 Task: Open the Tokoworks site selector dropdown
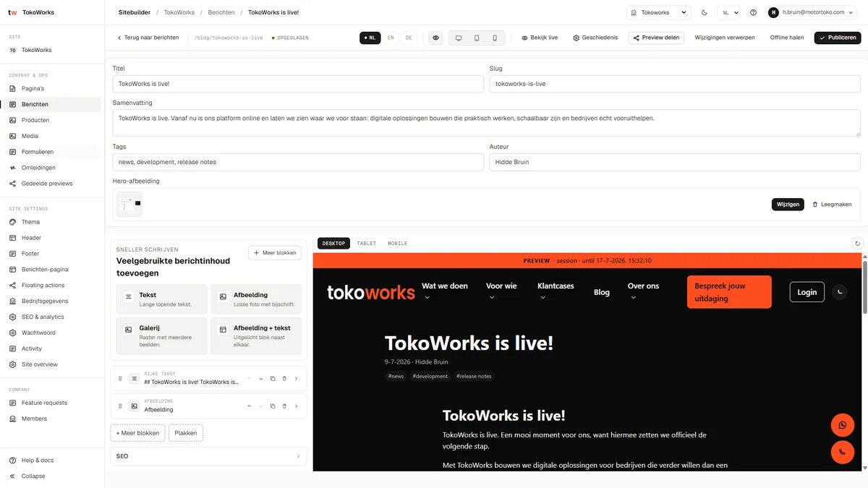tap(659, 12)
